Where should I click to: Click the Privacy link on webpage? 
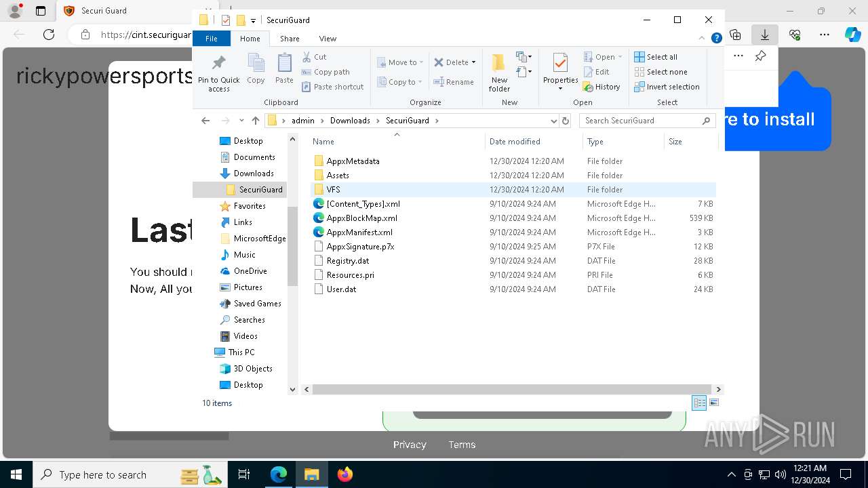[x=410, y=445]
